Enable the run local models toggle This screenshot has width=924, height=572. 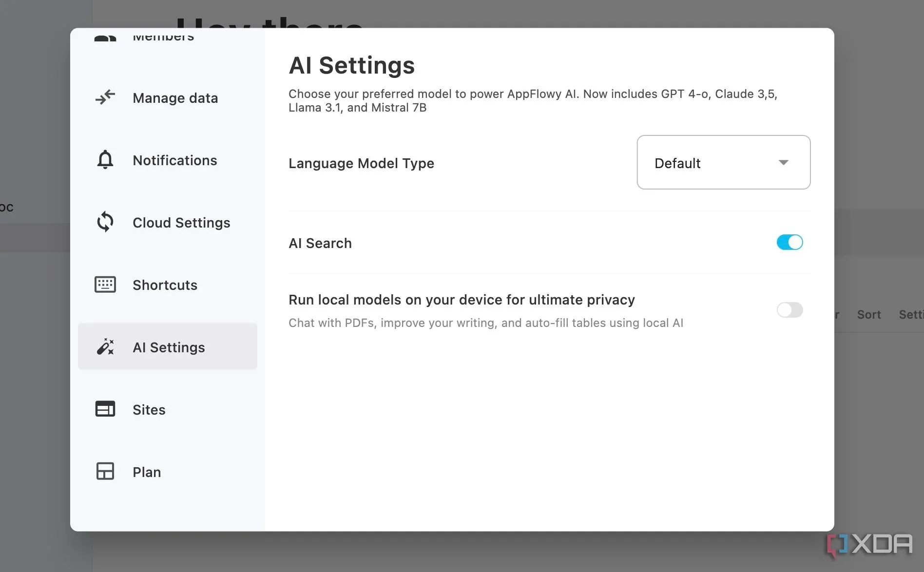(x=789, y=310)
